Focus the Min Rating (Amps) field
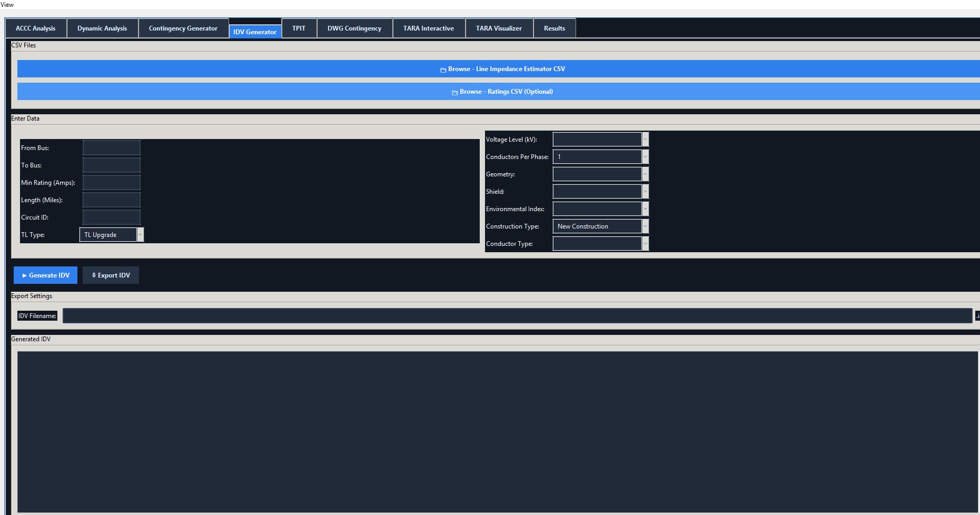Screen dimensions: 980x515 point(112,183)
